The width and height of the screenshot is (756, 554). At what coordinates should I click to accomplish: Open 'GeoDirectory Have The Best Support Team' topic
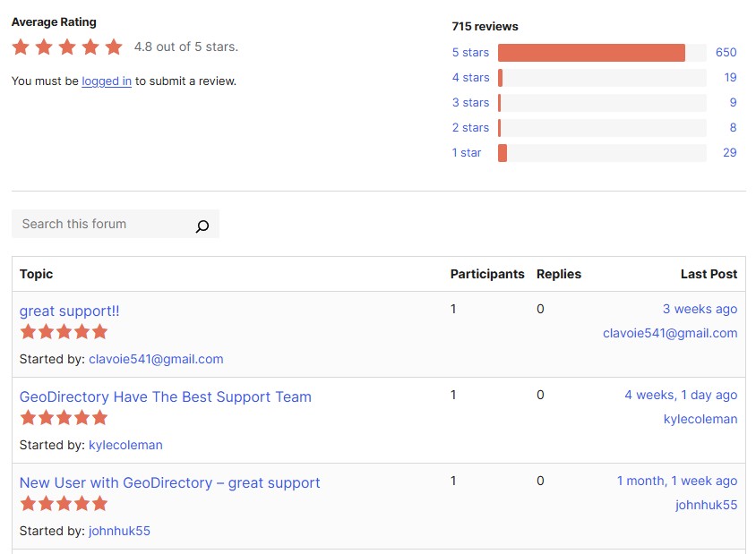tap(166, 397)
